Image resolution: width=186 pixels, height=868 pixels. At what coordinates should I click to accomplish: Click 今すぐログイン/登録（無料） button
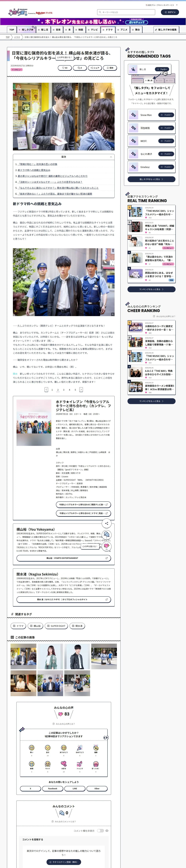64,862
